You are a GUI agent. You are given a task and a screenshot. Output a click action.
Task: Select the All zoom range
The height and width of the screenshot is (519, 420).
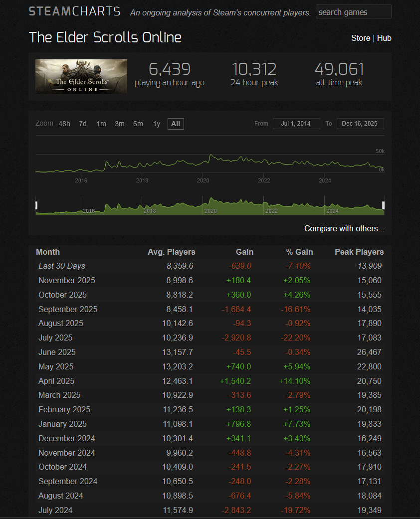pos(176,124)
